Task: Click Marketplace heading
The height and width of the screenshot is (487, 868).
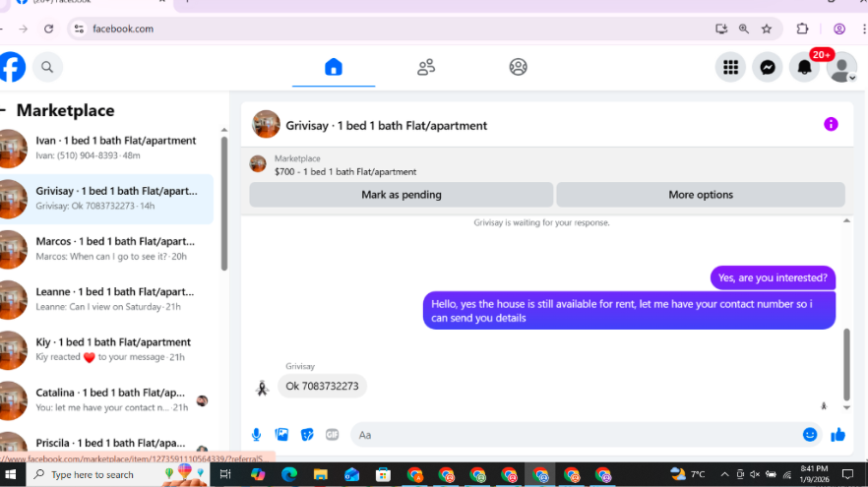Action: click(x=65, y=110)
